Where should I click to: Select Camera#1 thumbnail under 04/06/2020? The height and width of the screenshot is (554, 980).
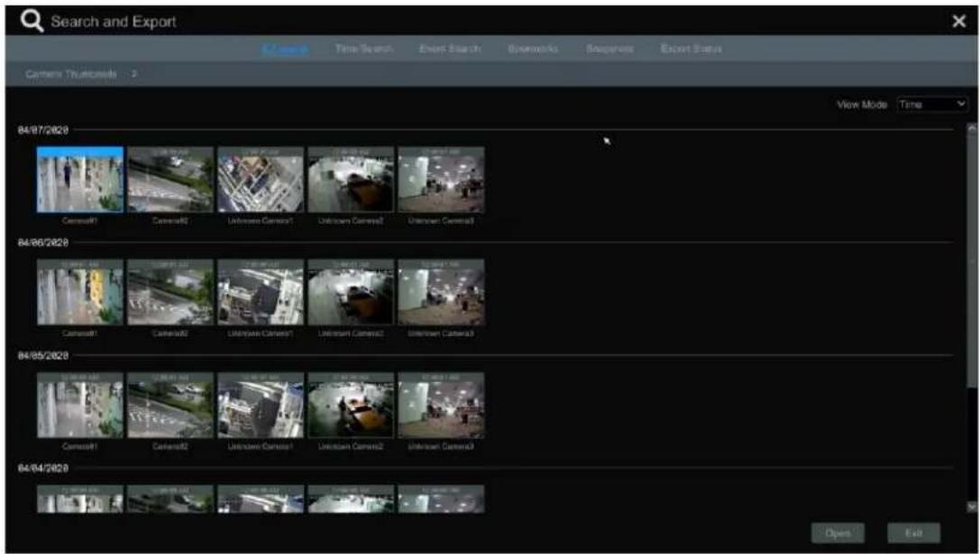click(80, 292)
